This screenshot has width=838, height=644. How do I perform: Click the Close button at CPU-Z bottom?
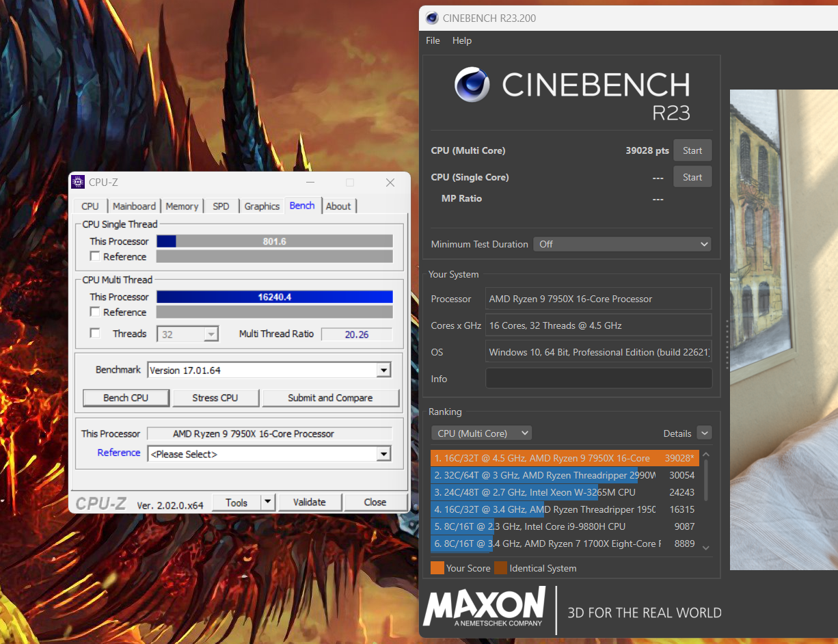point(375,502)
